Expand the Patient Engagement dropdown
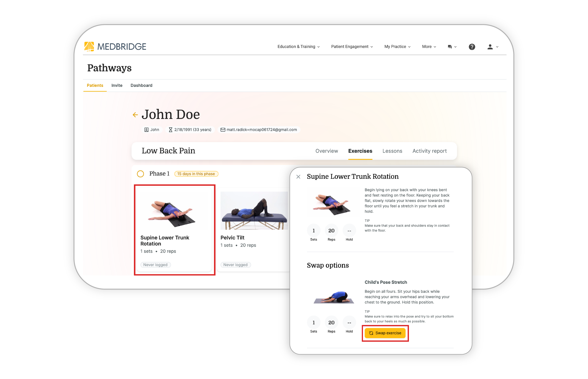 click(352, 47)
